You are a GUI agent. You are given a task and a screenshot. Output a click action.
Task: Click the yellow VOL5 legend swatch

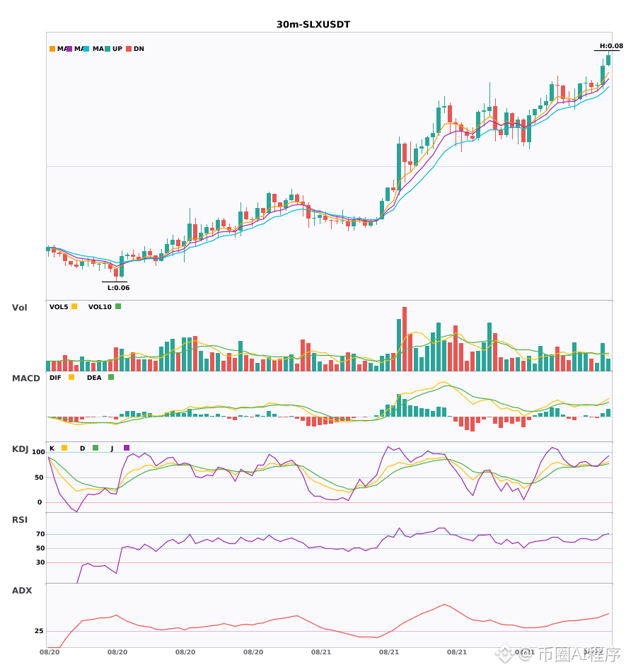click(74, 306)
